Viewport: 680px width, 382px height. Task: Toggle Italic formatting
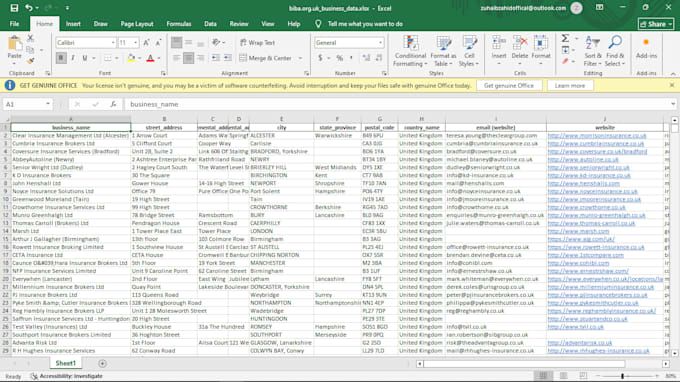pyautogui.click(x=73, y=58)
